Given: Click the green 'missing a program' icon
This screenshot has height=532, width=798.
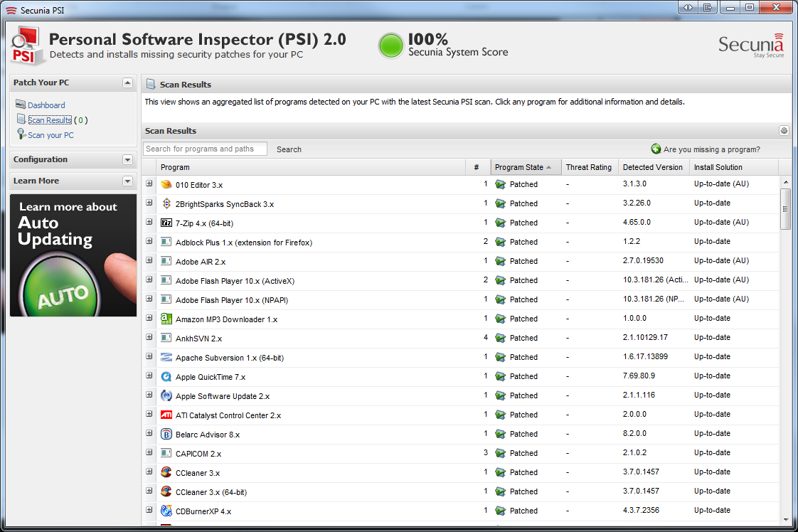Looking at the screenshot, I should [x=656, y=149].
